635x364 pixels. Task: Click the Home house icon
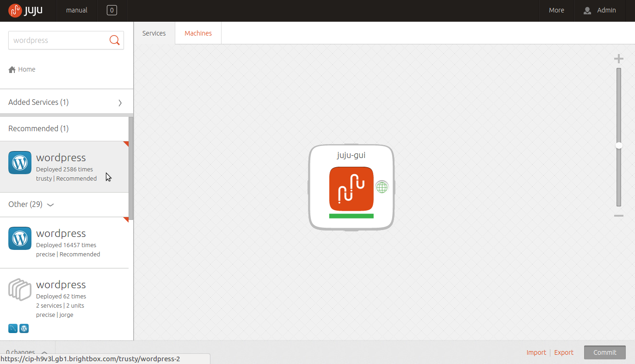[x=12, y=70]
